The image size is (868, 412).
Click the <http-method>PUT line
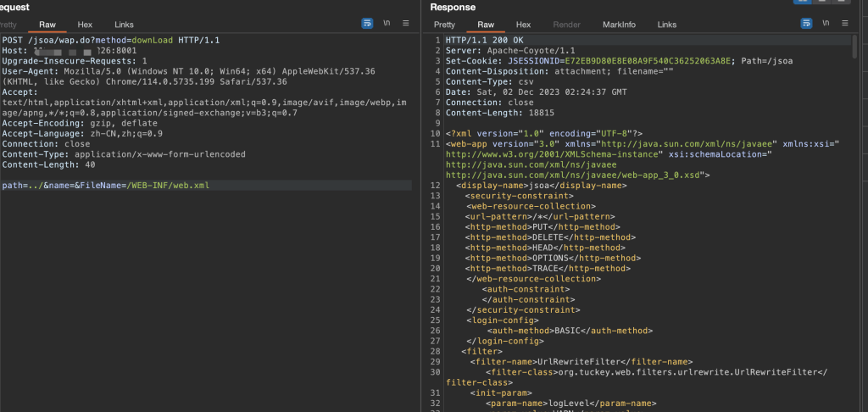[542, 227]
